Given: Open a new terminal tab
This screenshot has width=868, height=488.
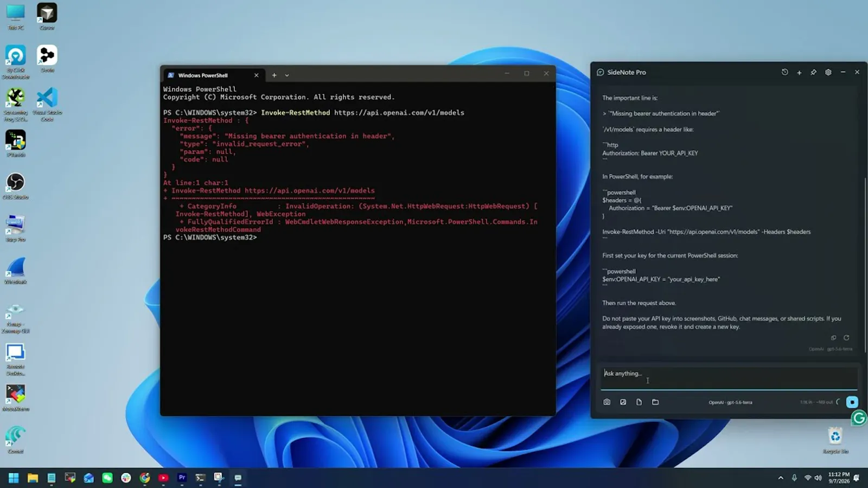Looking at the screenshot, I should [274, 75].
